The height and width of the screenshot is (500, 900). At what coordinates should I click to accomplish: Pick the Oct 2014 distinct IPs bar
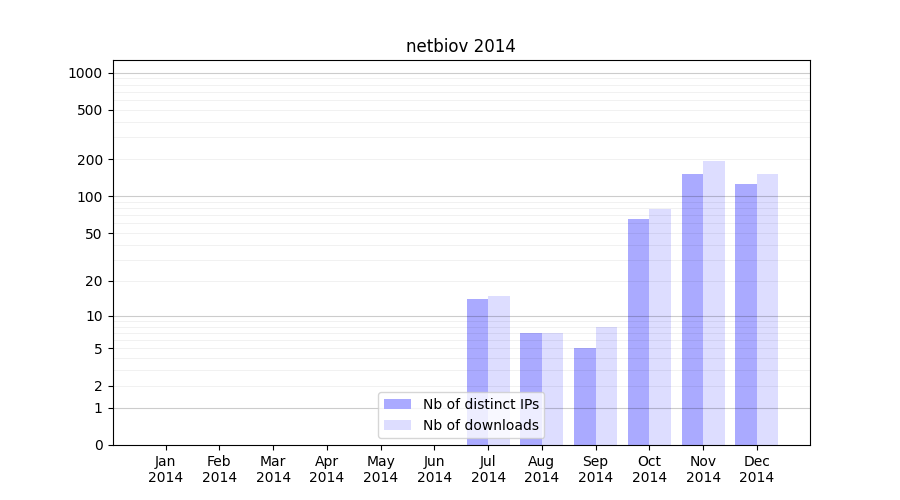click(x=638, y=331)
